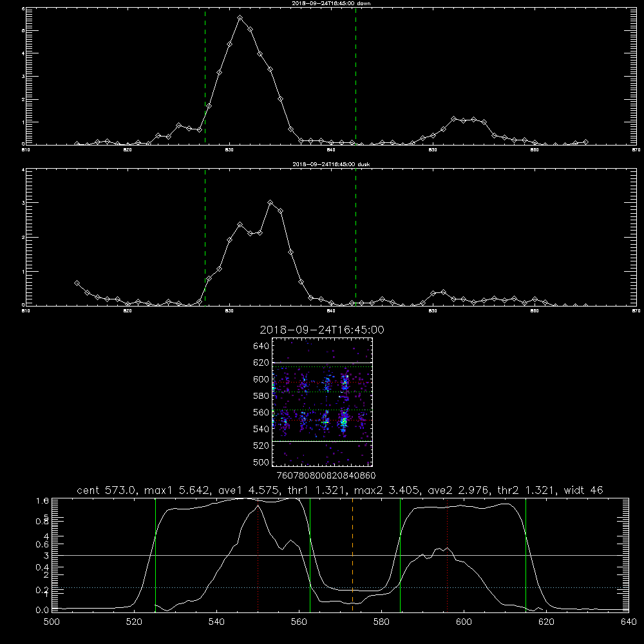Click the right green dashed line in dusk plot
Image resolution: width=644 pixels, height=644 pixels.
[x=355, y=237]
